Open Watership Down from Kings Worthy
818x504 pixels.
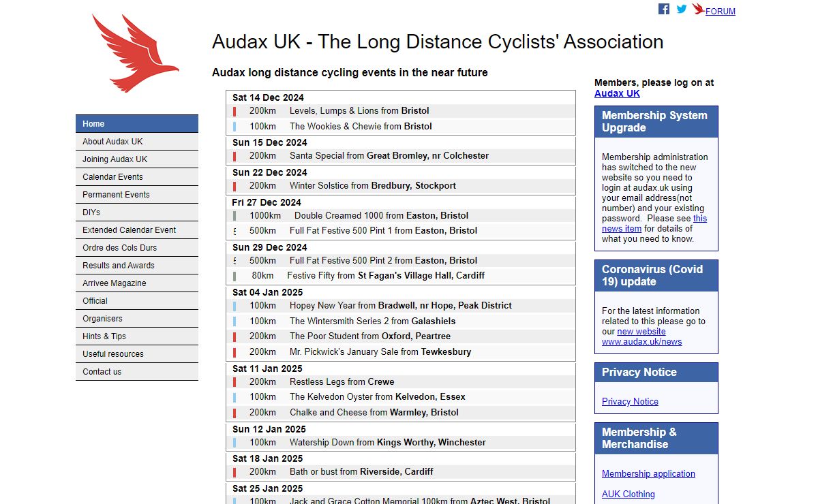pos(401,443)
